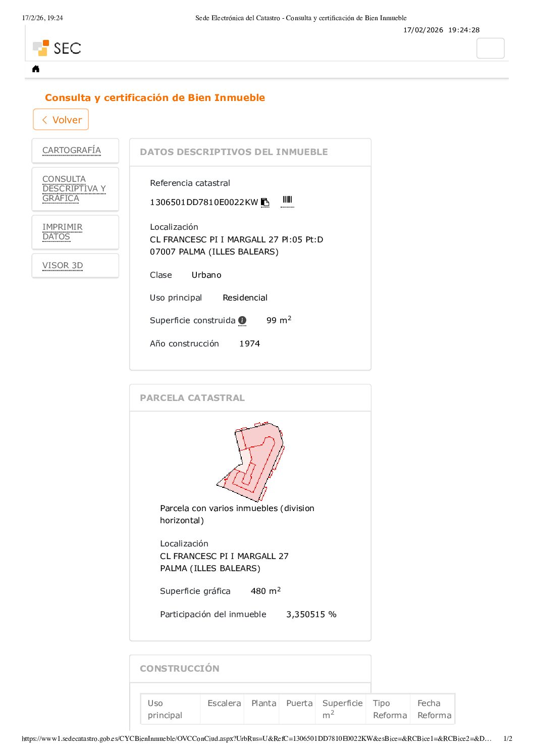Click the Escalera column header
This screenshot has width=534, height=756.
tap(224, 703)
